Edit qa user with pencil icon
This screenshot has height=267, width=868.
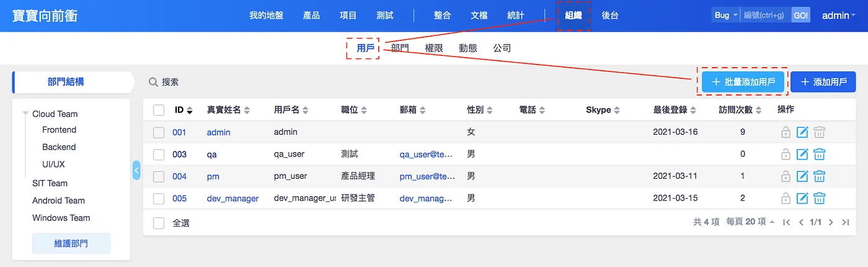point(802,154)
